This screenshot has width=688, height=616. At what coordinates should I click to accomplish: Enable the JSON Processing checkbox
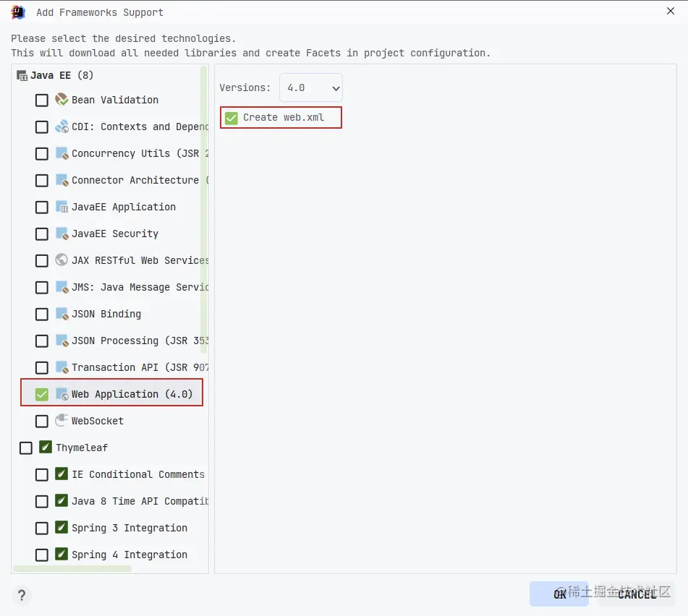[42, 341]
